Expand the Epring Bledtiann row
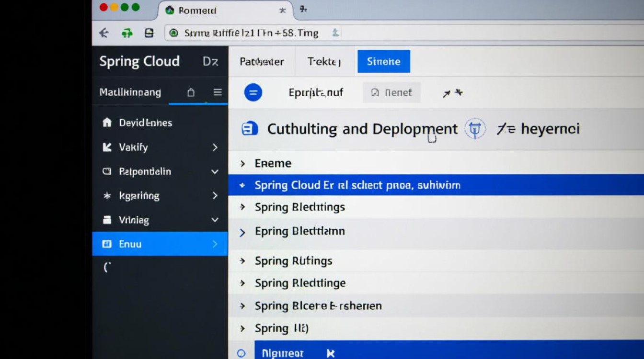Viewport: 644px width, 359px height. pyautogui.click(x=242, y=233)
